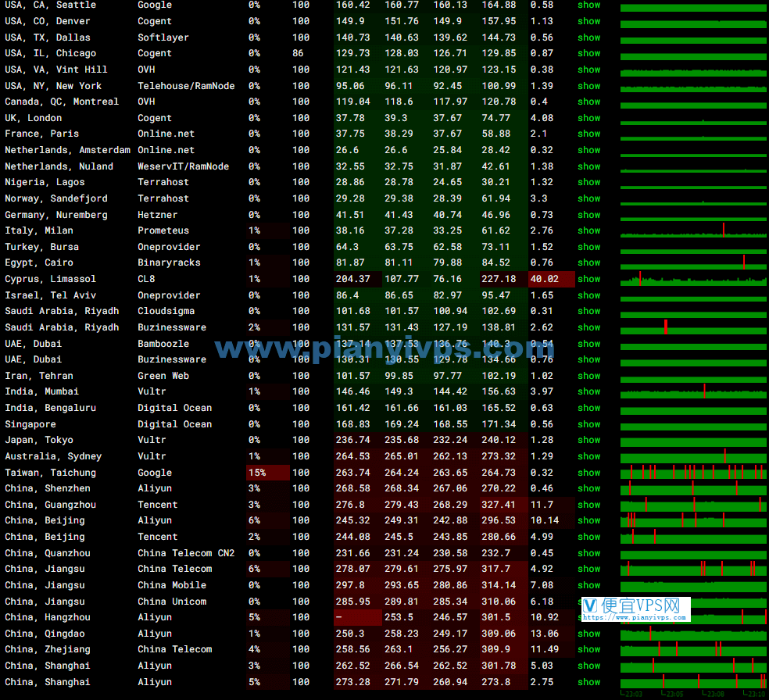Viewport: 769px width, 700px height.
Task: Click the 'WeservIT/RamNode' provider text
Action: click(183, 166)
